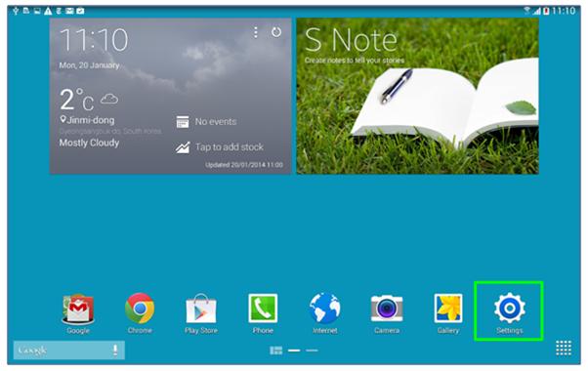Tap the warning triangle in status bar
The image size is (588, 371).
click(x=48, y=12)
